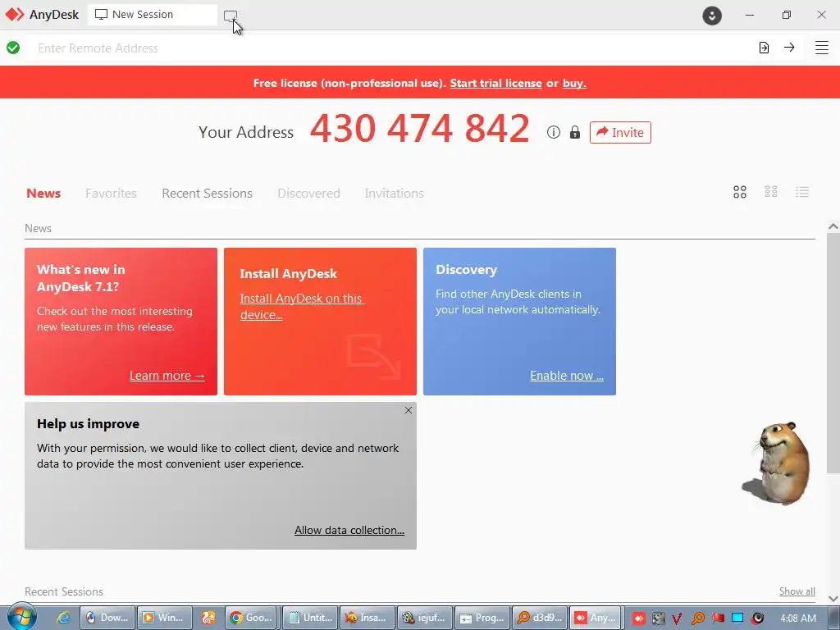Click the Allow data collection link
Viewport: 840px width, 630px height.
[349, 530]
